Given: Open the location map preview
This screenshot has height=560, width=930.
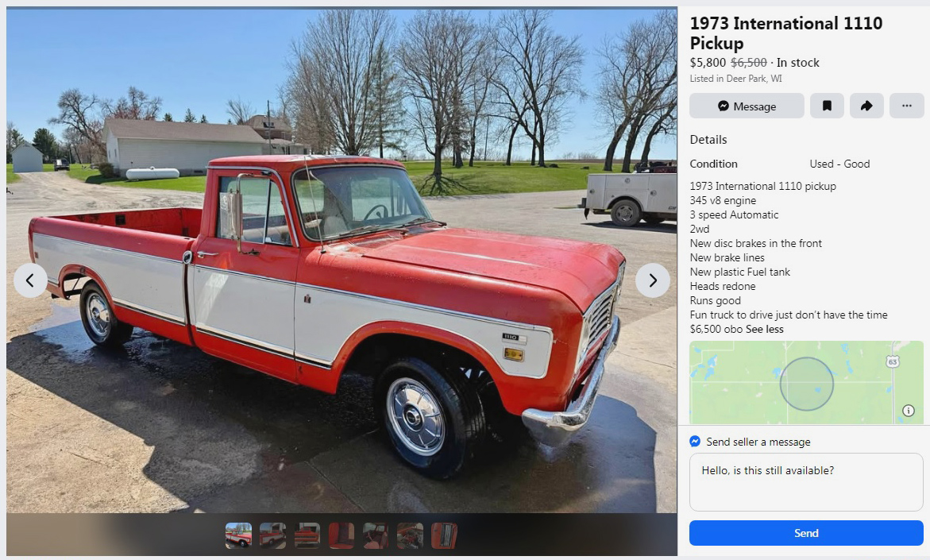Looking at the screenshot, I should (x=806, y=383).
